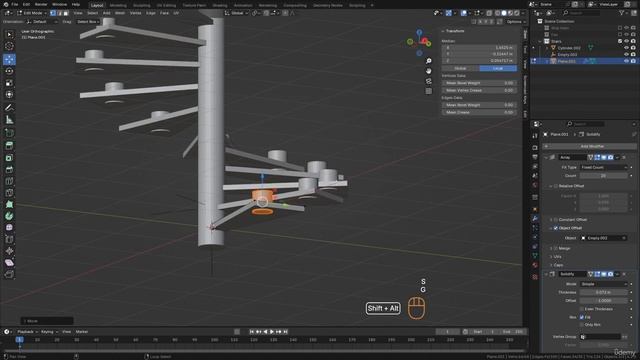Screen dimensions: 640x360
Task: Select the Rip Region tool
Action: tap(9, 275)
